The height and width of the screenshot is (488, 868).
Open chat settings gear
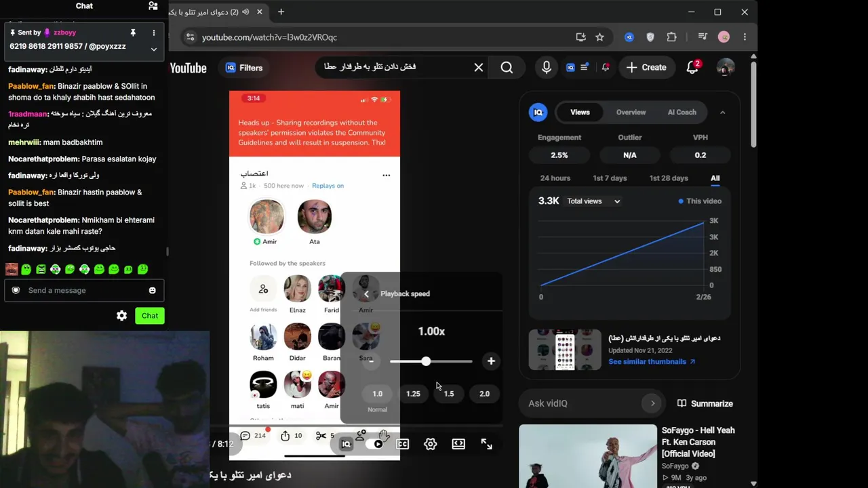click(x=122, y=316)
